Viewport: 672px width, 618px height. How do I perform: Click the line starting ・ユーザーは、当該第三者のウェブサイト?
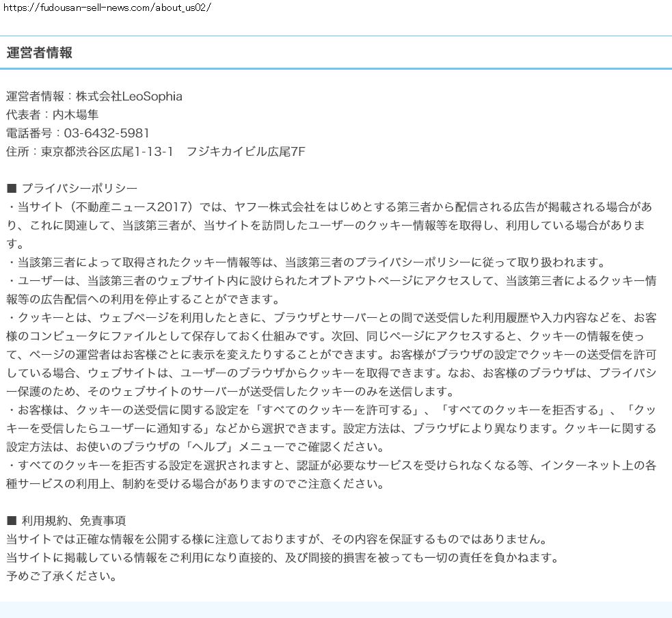[332, 281]
